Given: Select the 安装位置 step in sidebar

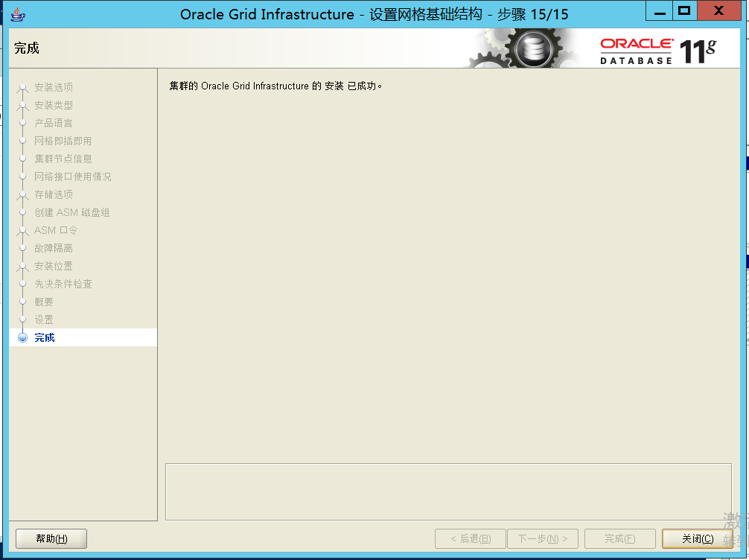Looking at the screenshot, I should [x=54, y=266].
